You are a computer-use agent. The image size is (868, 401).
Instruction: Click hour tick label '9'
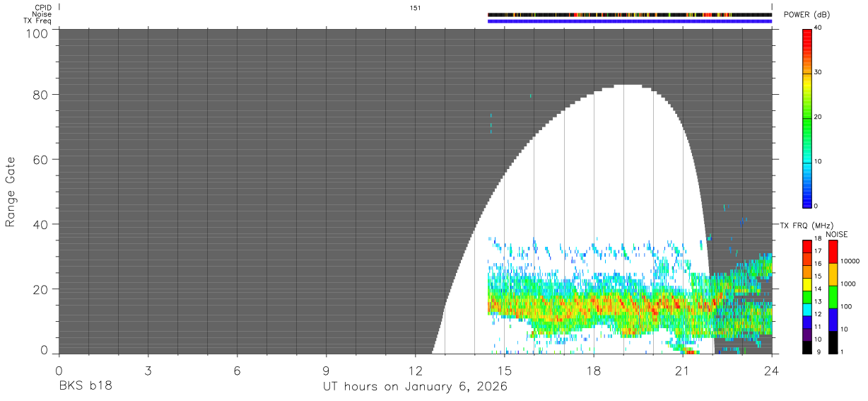(x=326, y=370)
